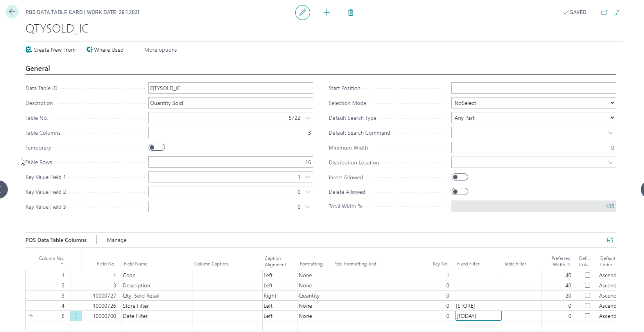The image size is (644, 332).
Task: Click the Where Used action
Action: (x=105, y=50)
